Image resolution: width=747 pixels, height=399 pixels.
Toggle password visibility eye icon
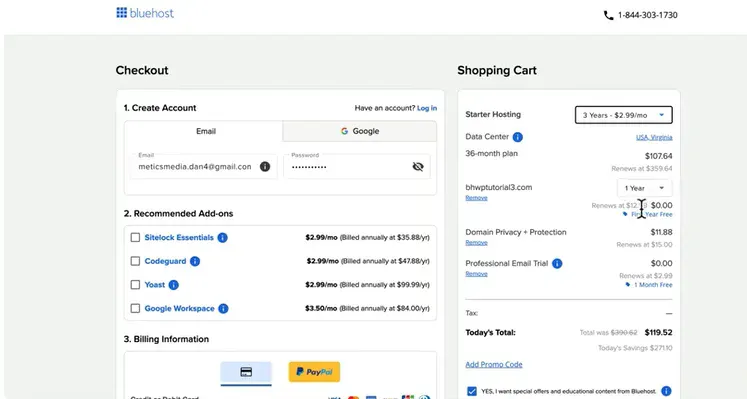pos(418,167)
